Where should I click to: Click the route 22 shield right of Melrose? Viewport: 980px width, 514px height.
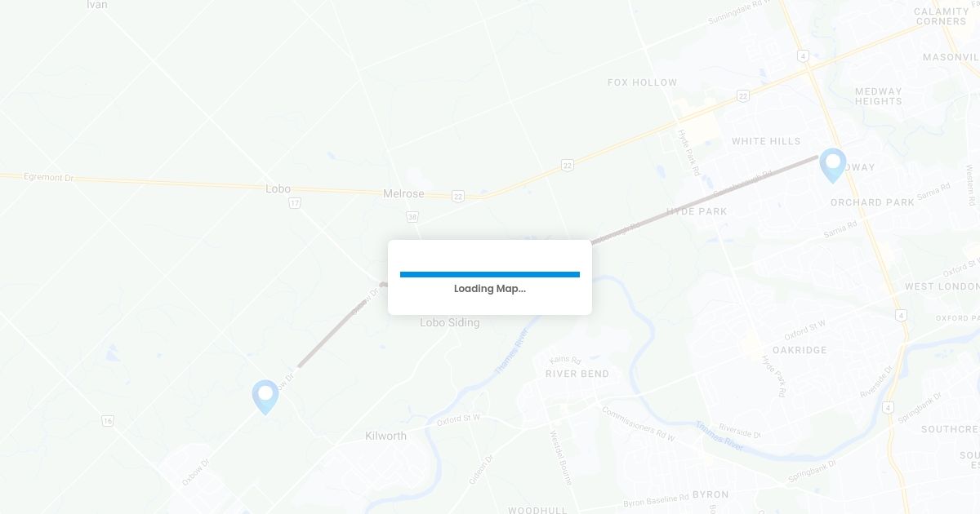[458, 196]
